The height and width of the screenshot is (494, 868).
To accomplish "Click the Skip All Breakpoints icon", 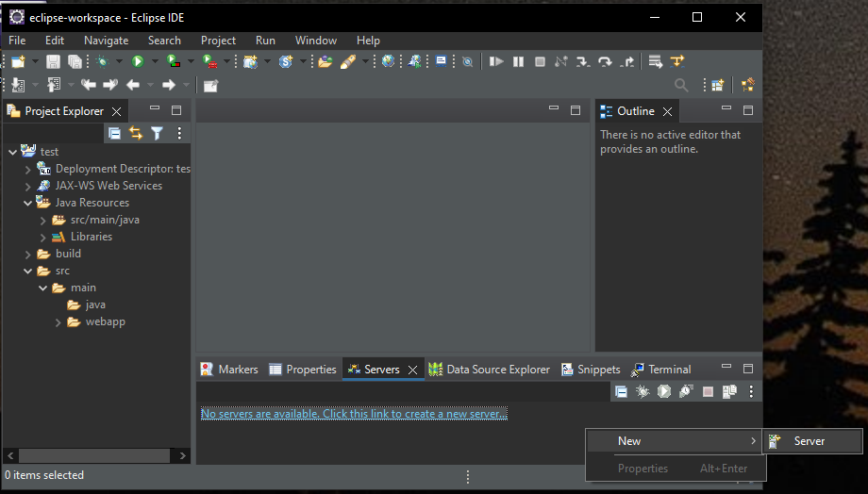I will [468, 61].
